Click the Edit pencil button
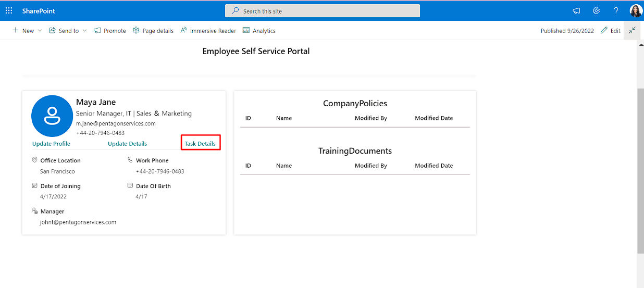Screen dimensions: 644x288 coord(611,31)
